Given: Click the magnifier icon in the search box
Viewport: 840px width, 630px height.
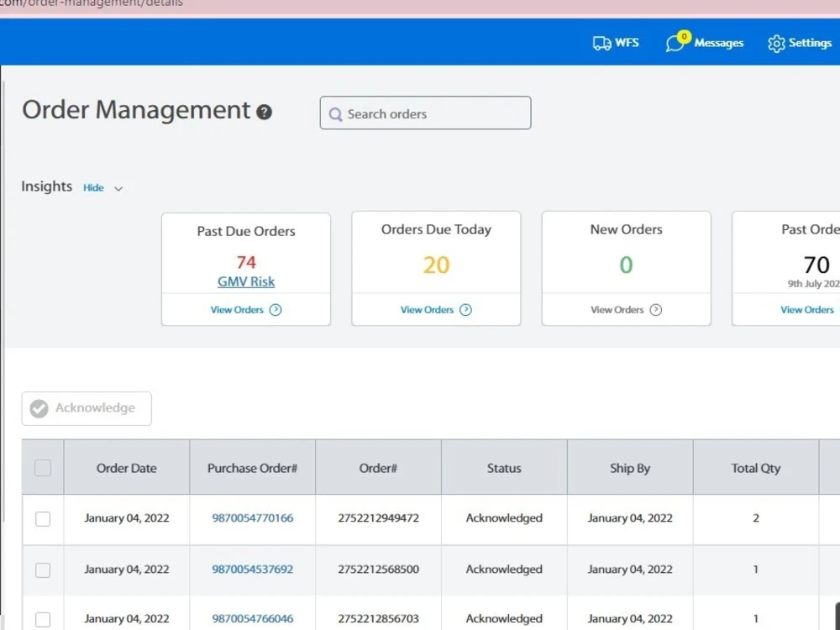Looking at the screenshot, I should click(336, 113).
